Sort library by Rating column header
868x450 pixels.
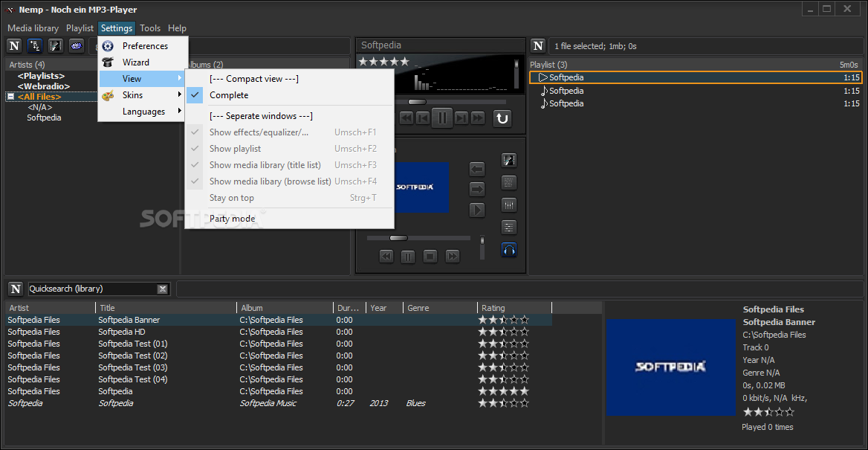click(x=515, y=308)
